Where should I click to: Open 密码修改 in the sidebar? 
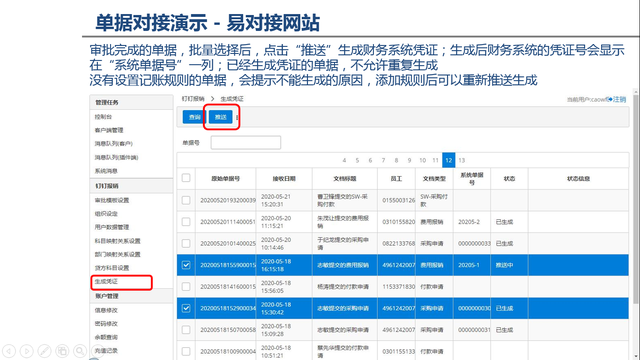(x=106, y=324)
